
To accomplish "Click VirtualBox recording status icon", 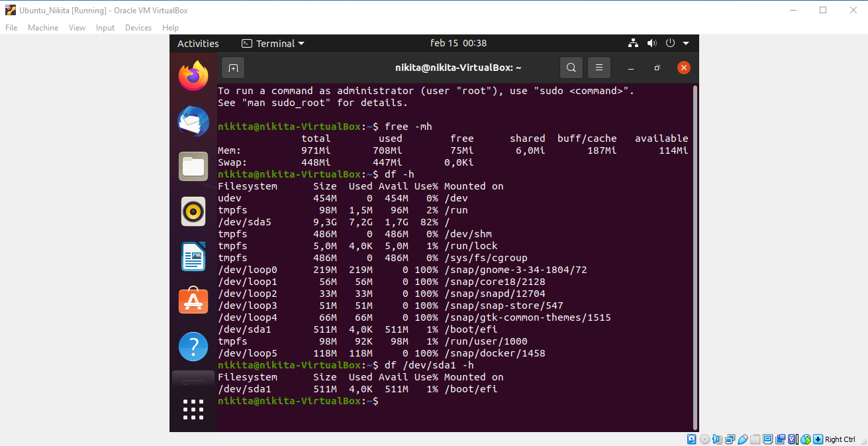I will [780, 439].
